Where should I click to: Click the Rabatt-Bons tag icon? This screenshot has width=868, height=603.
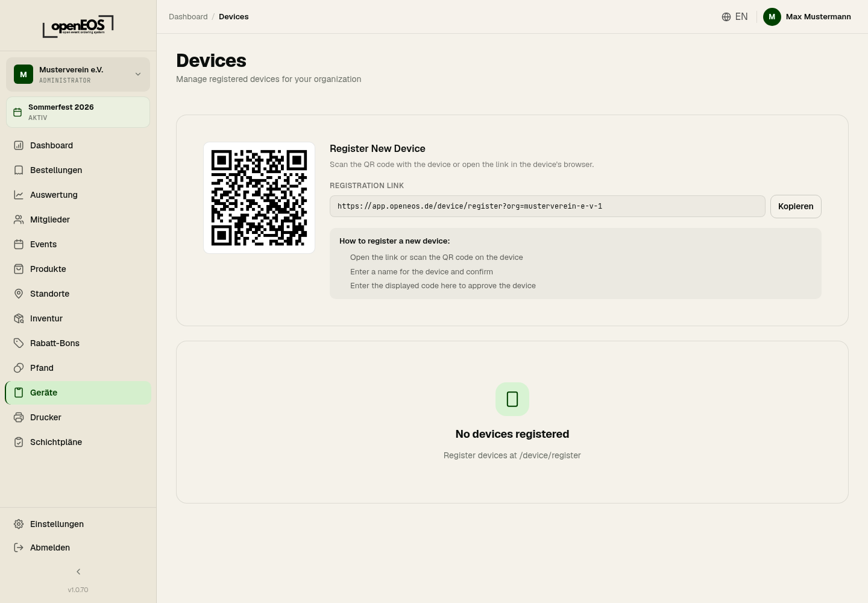(19, 343)
